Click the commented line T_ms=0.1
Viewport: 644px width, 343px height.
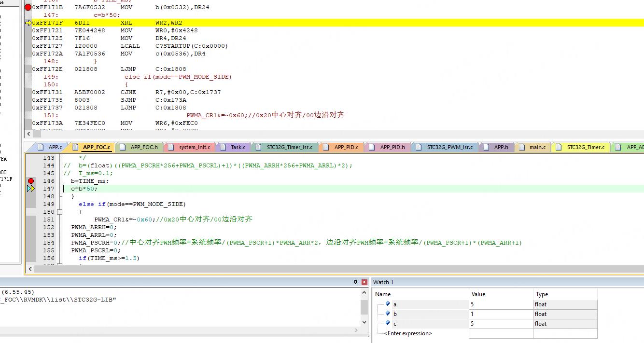[88, 173]
